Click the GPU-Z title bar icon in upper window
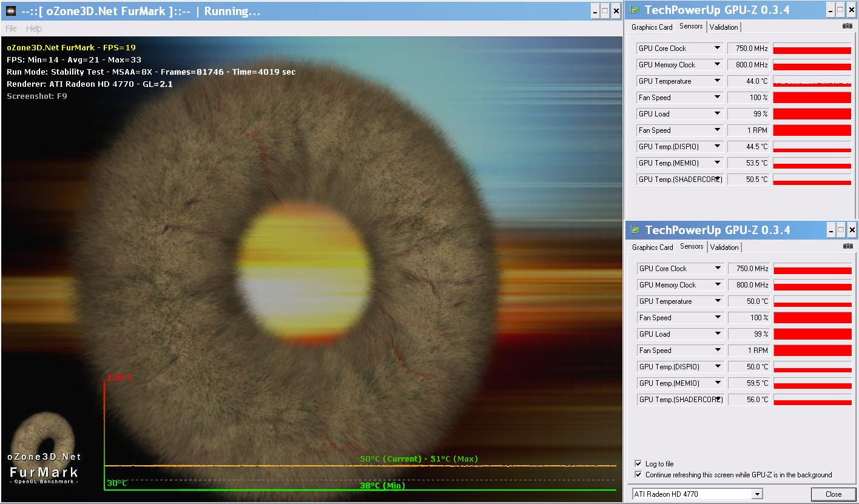This screenshot has height=504, width=859. pos(635,10)
